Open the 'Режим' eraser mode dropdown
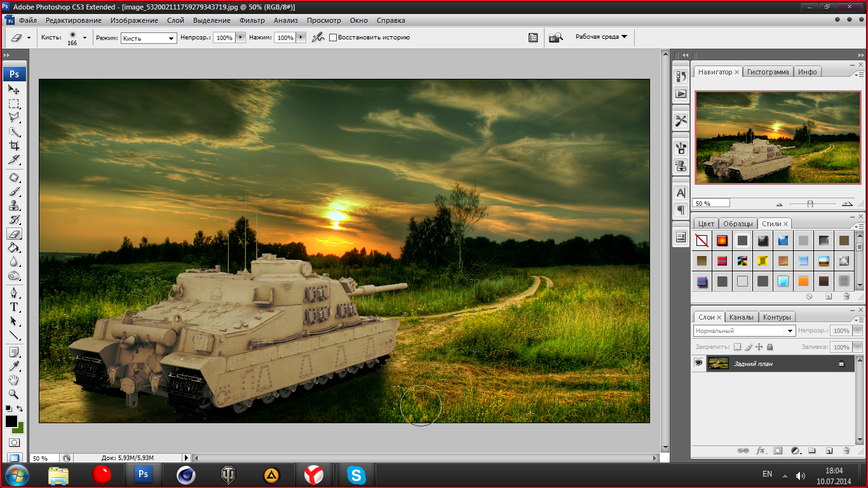 (x=149, y=38)
